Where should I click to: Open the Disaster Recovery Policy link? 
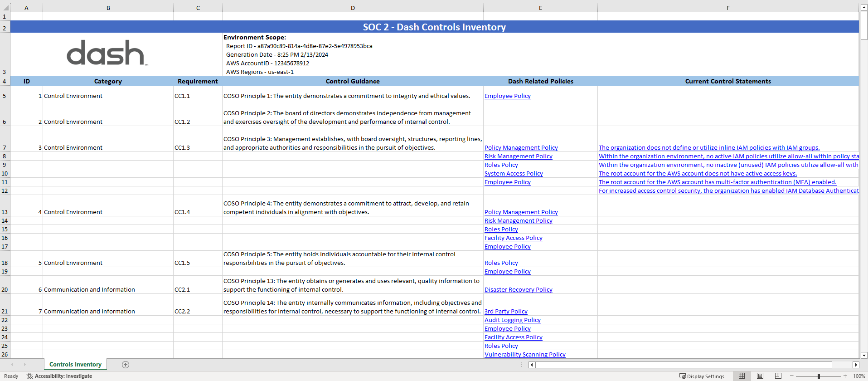(x=518, y=290)
